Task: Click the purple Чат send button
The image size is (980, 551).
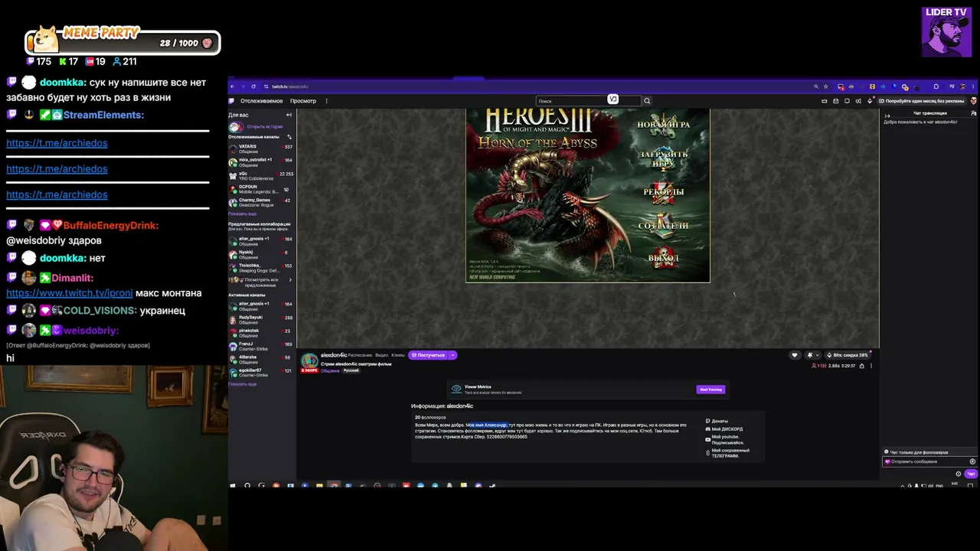Action: click(971, 474)
